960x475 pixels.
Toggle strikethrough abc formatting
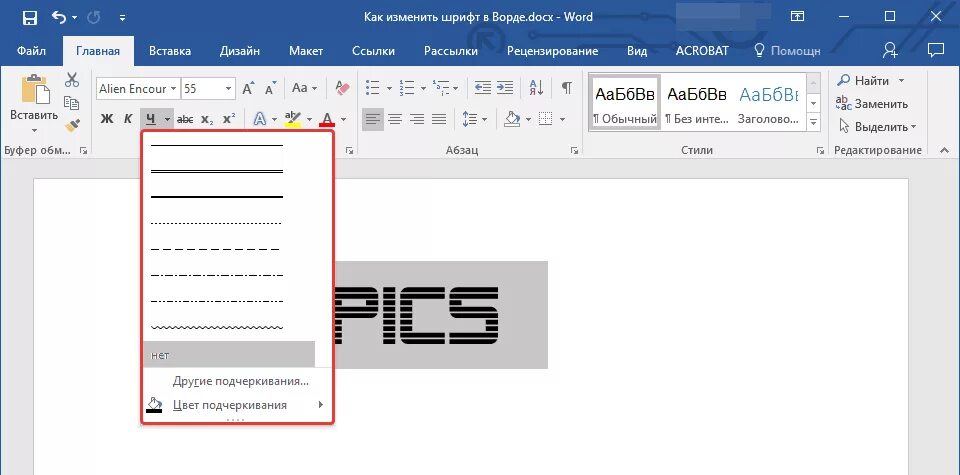(x=185, y=119)
